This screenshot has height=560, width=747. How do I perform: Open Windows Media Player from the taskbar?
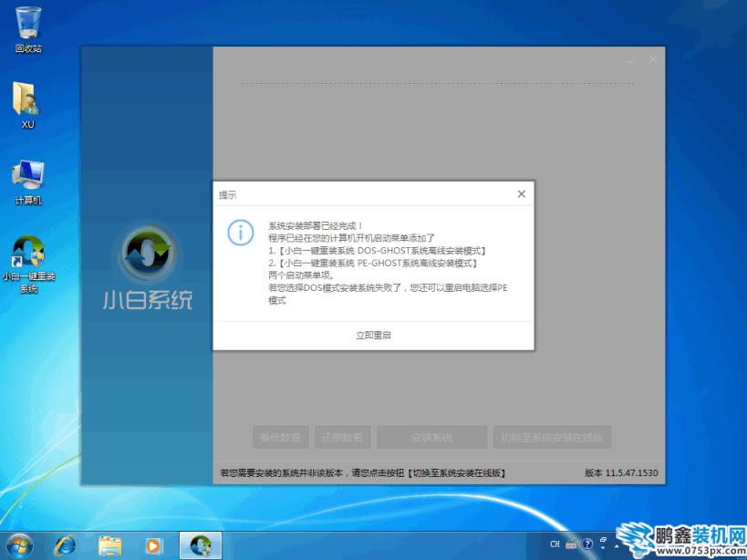click(154, 545)
